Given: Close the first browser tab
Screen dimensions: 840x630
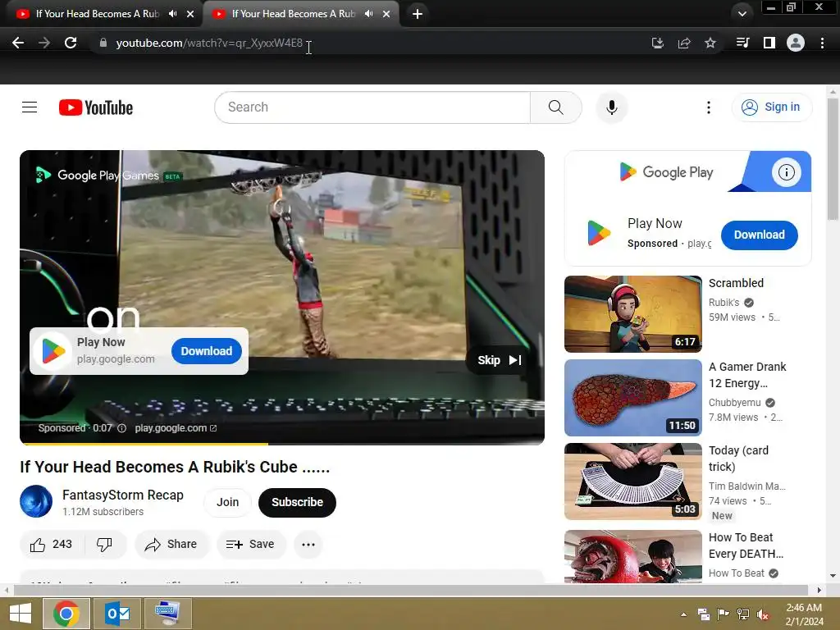Looking at the screenshot, I should click(190, 14).
